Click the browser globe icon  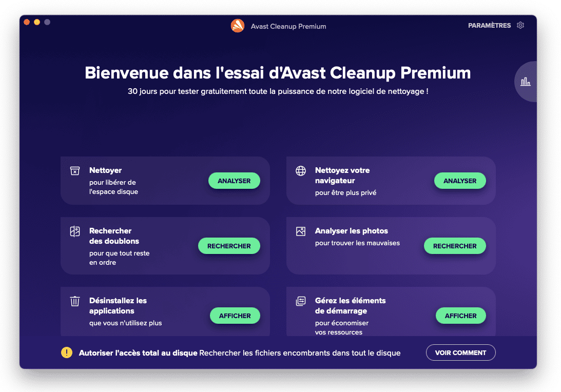point(301,171)
